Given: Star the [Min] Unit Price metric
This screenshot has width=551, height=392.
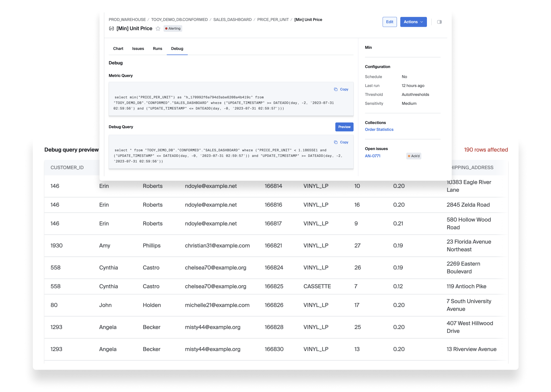Looking at the screenshot, I should [158, 29].
